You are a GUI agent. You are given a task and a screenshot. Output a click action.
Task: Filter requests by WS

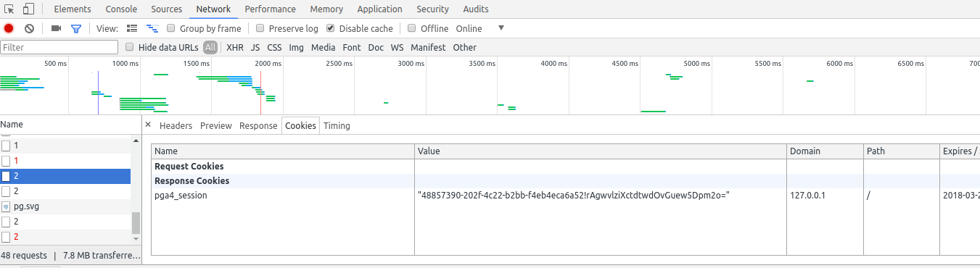397,47
